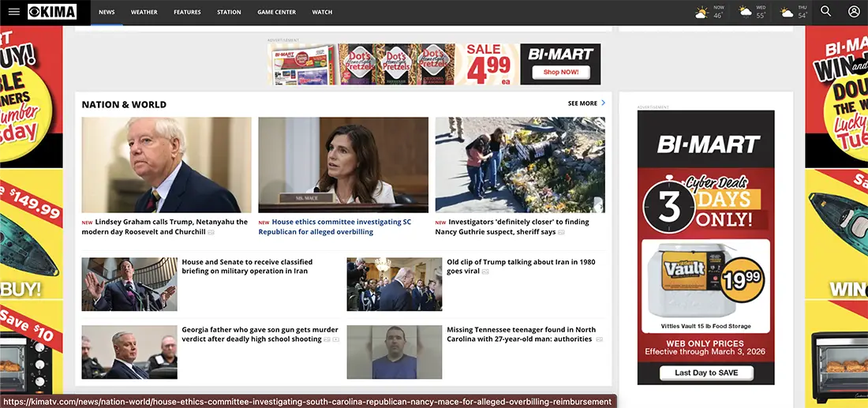868x408 pixels.
Task: Click the courtroom Georgia father thumbnail
Action: tap(129, 352)
